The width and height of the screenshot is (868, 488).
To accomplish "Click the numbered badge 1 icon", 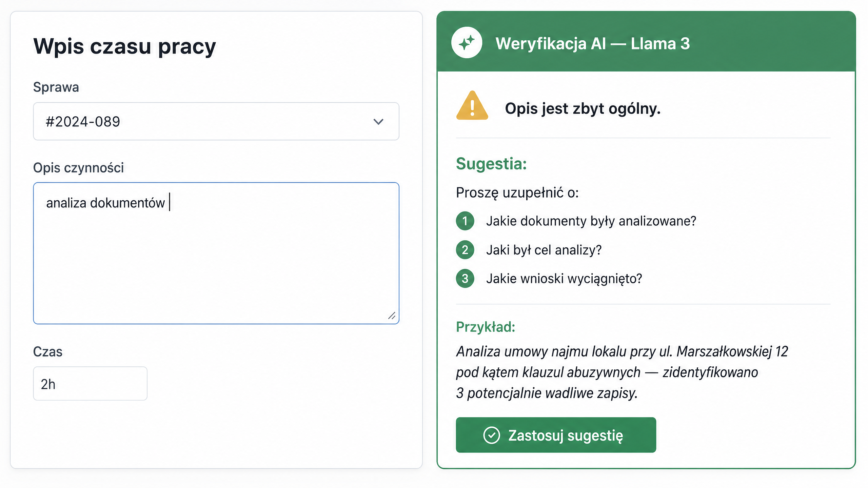I will pyautogui.click(x=465, y=221).
